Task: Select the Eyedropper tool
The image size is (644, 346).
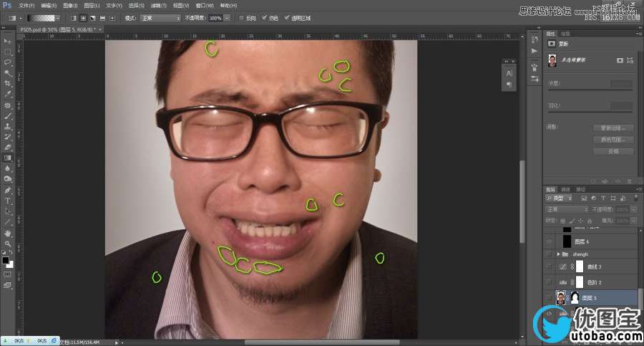Action: click(x=7, y=95)
